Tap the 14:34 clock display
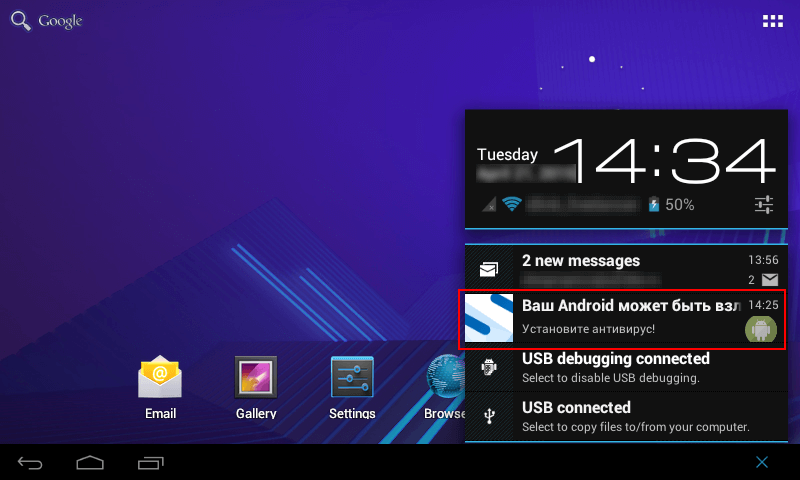The width and height of the screenshot is (800, 480). 665,161
